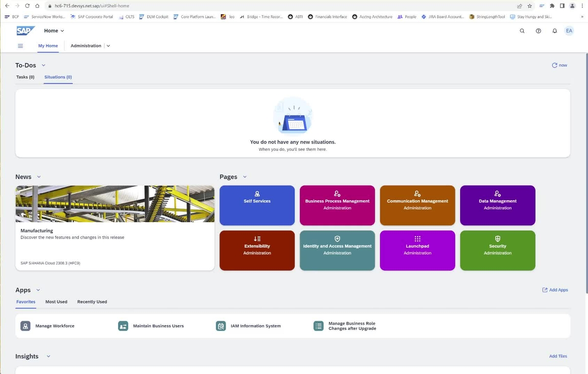Open the notifications bell icon
588x374 pixels.
pos(555,31)
